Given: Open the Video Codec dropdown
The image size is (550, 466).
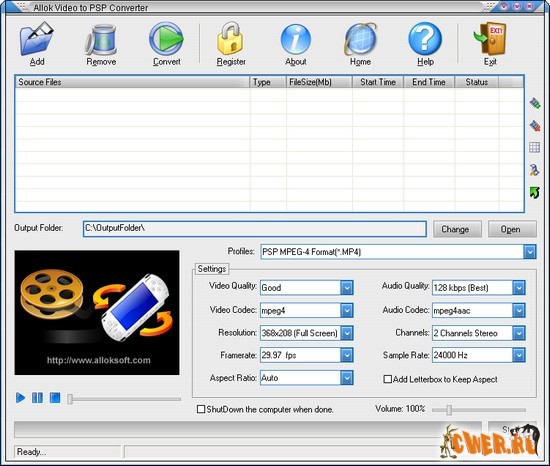Looking at the screenshot, I should pyautogui.click(x=347, y=310).
